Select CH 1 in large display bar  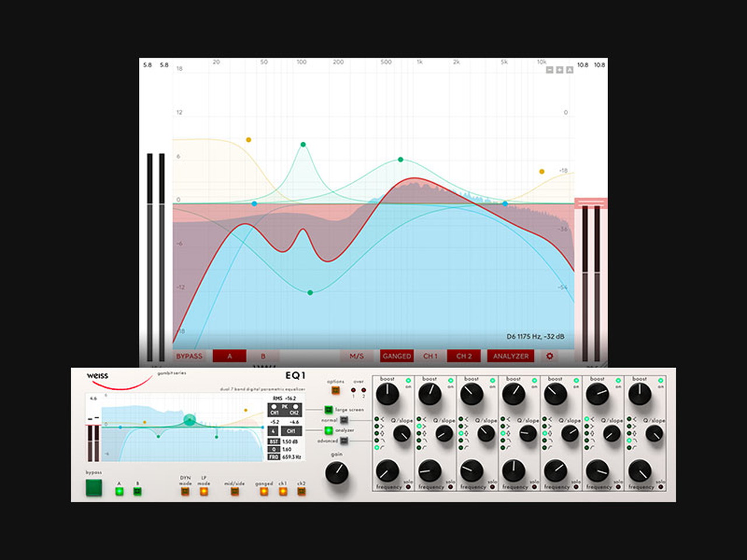point(430,356)
